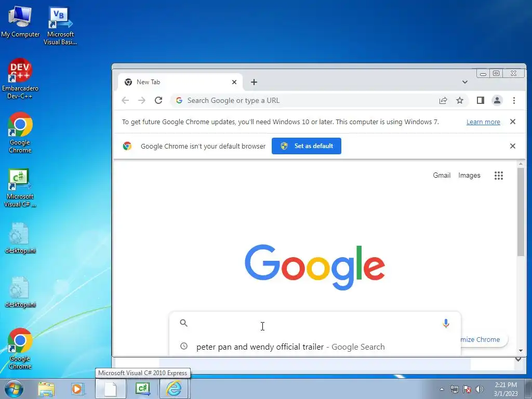This screenshot has height=399, width=532.
Task: Click the network tray icon
Action: [x=454, y=390]
